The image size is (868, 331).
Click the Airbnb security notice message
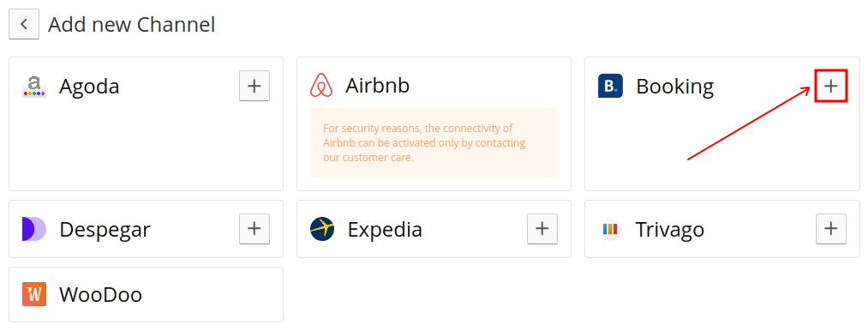[x=434, y=142]
